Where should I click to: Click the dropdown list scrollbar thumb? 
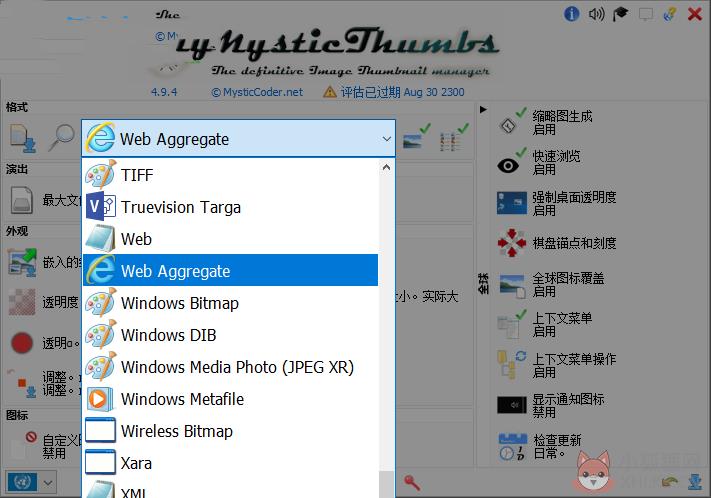pos(386,484)
